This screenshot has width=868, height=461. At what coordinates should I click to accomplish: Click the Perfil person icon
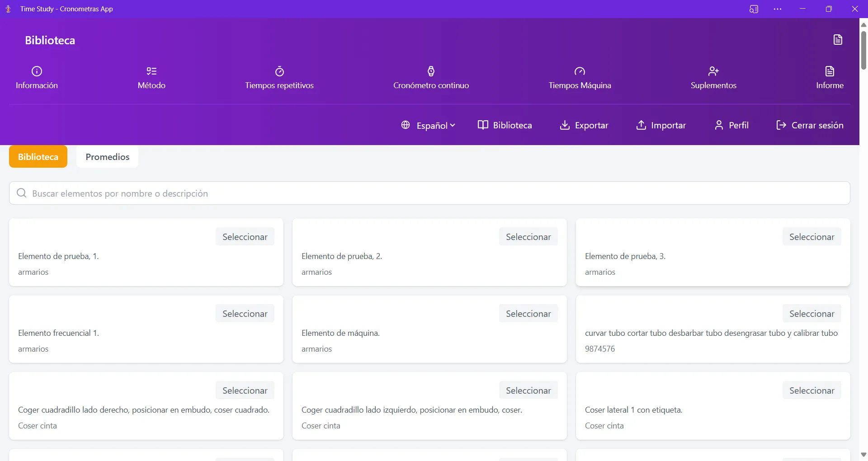pyautogui.click(x=719, y=125)
